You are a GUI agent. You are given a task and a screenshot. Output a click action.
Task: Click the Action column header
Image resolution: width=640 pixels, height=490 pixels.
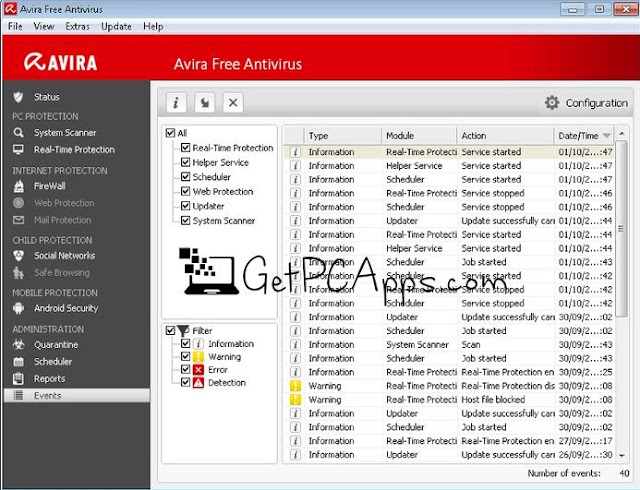[x=505, y=136]
